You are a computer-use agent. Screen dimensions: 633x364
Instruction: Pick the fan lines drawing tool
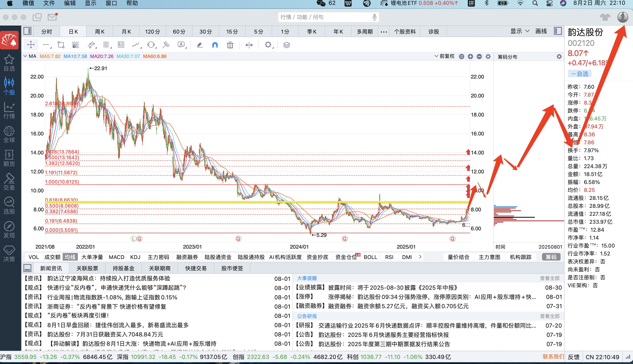pyautogui.click(x=76, y=45)
